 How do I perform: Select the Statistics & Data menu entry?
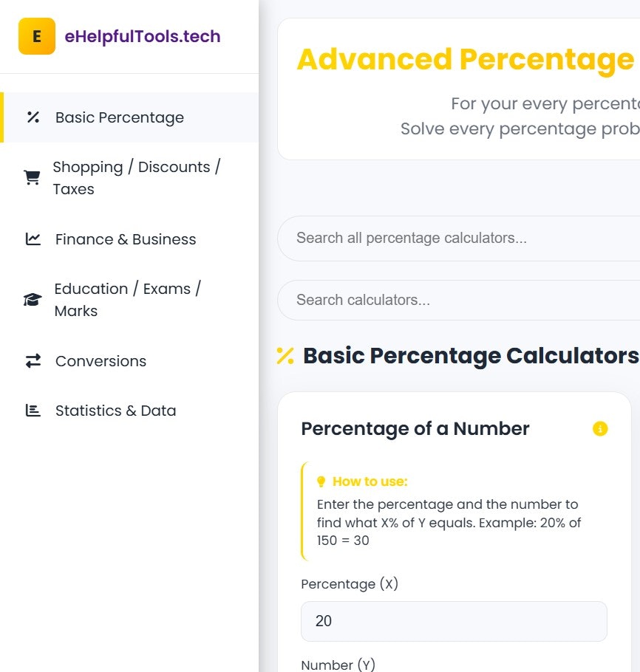pos(115,410)
